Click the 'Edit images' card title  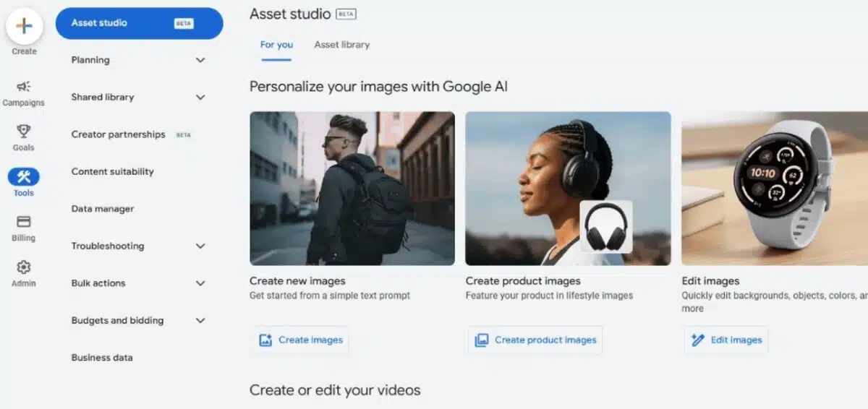tap(710, 281)
